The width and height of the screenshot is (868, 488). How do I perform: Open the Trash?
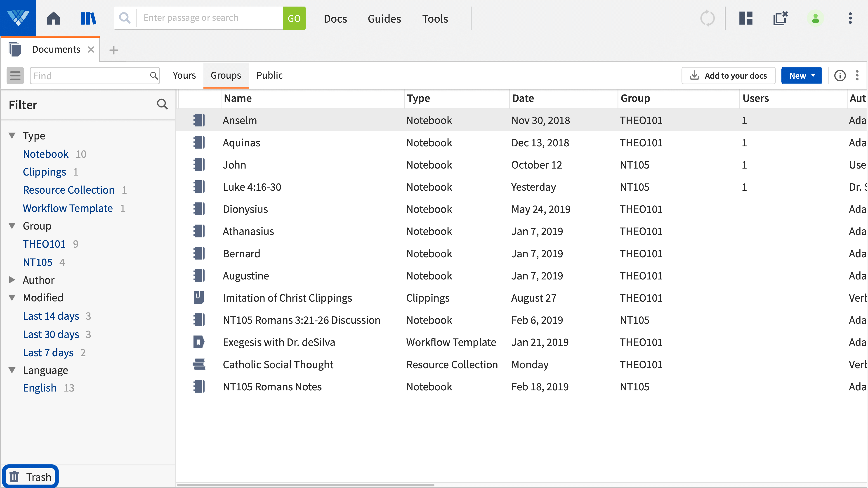point(30,476)
